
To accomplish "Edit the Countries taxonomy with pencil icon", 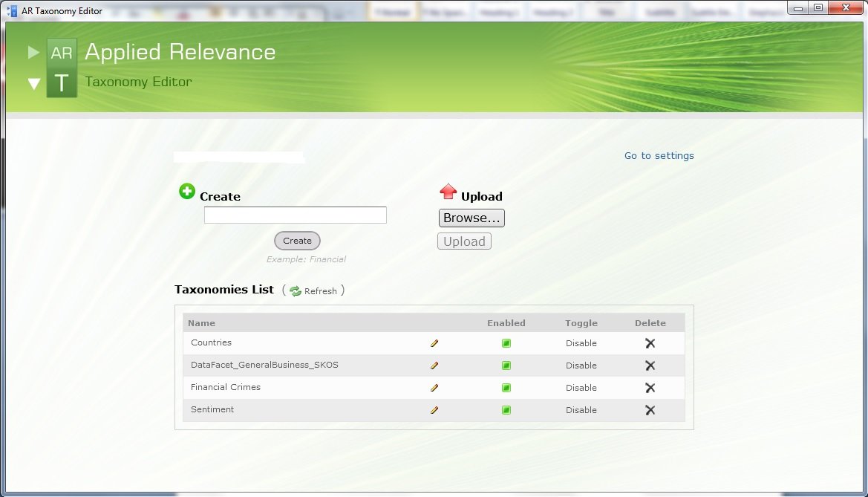I will pyautogui.click(x=434, y=343).
